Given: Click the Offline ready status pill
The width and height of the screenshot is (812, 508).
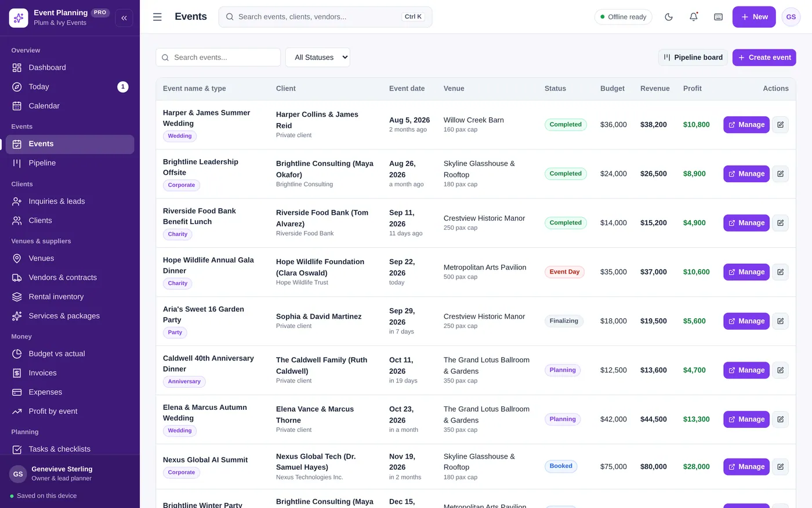Looking at the screenshot, I should 623,17.
